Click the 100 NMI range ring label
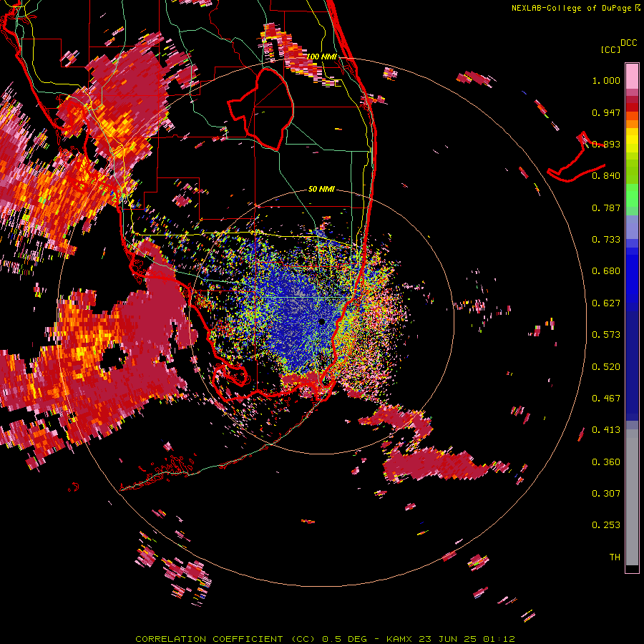This screenshot has width=644, height=644. click(321, 57)
